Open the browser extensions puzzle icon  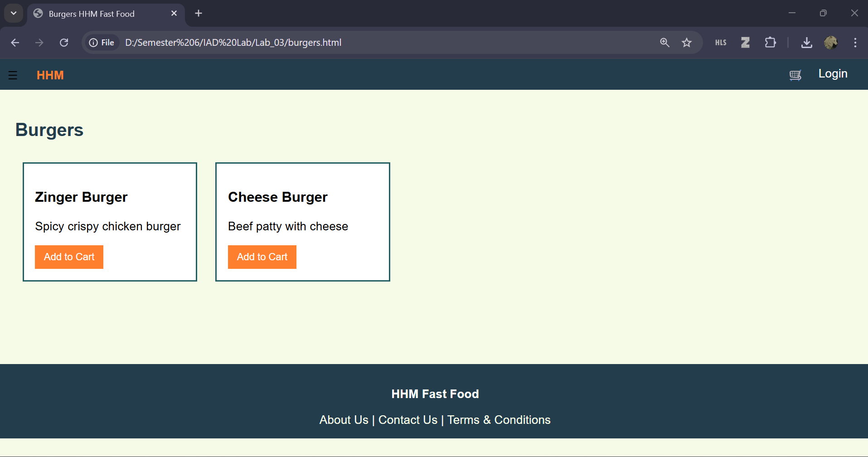point(770,43)
